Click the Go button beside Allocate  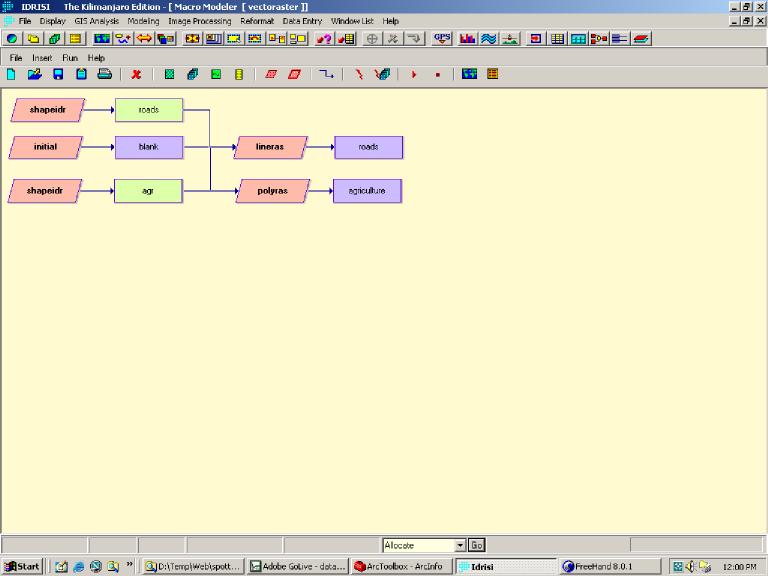click(x=477, y=545)
